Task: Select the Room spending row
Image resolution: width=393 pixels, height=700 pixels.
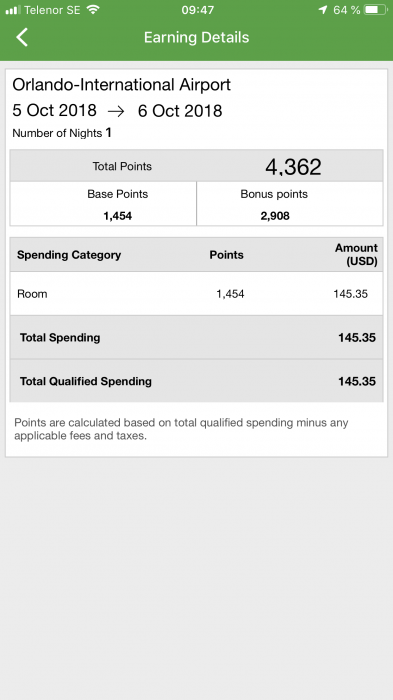Action: click(x=196, y=294)
